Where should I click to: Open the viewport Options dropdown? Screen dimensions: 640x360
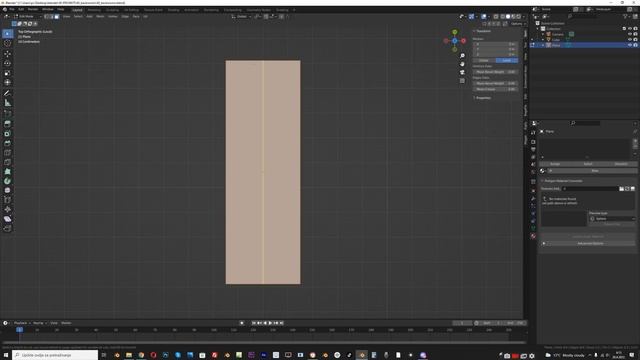pyautogui.click(x=518, y=24)
